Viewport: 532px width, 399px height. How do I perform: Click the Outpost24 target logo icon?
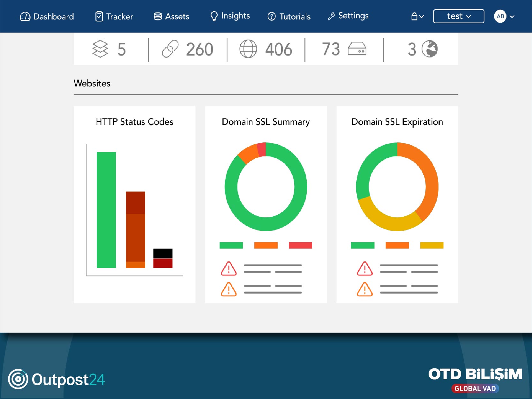pos(18,379)
